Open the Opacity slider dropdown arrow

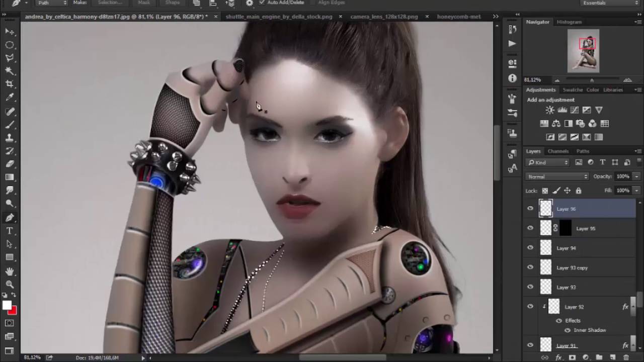pyautogui.click(x=636, y=176)
